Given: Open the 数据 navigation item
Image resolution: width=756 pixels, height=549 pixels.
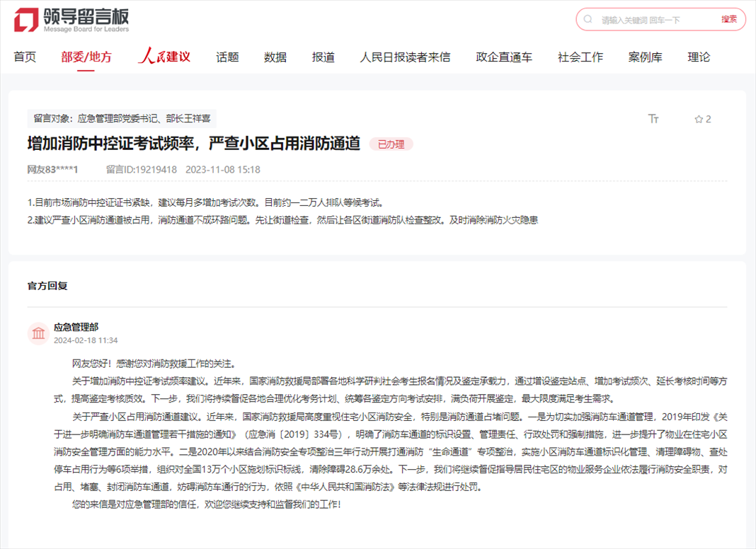Looking at the screenshot, I should pos(275,57).
